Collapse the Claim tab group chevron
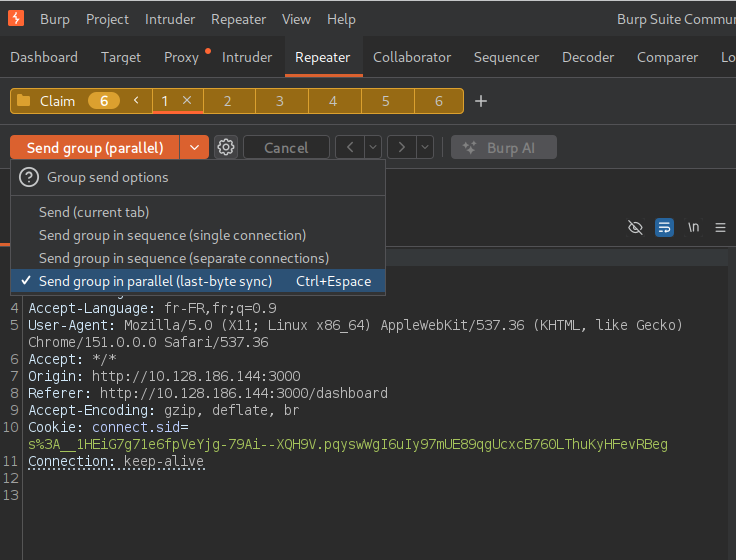736x560 pixels. 136,100
